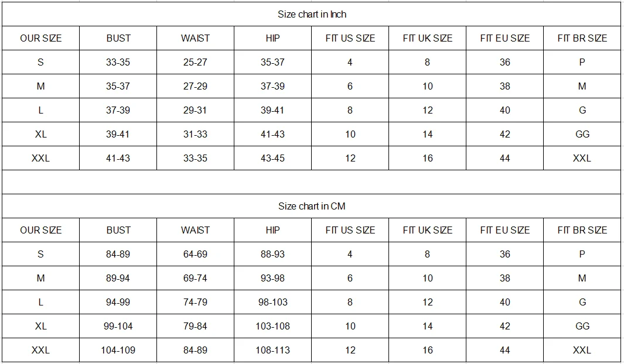Click "P" in the inch chart's BR column
Image resolution: width=624 pixels, height=364 pixels.
coord(582,62)
